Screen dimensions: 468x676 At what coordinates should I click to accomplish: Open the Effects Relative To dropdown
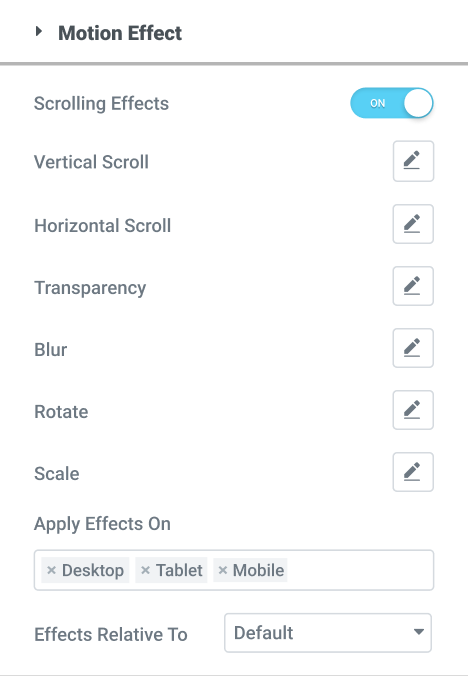328,633
